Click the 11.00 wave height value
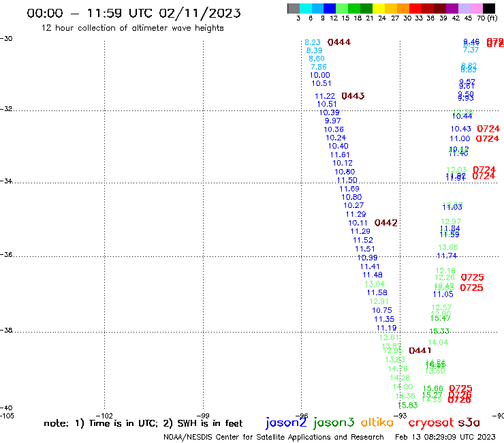 (x=460, y=138)
